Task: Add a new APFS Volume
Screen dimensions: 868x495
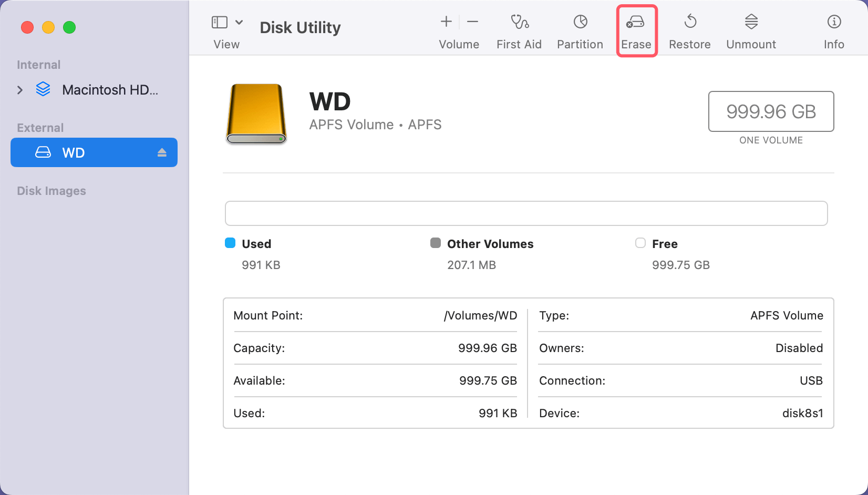Action: coord(445,22)
